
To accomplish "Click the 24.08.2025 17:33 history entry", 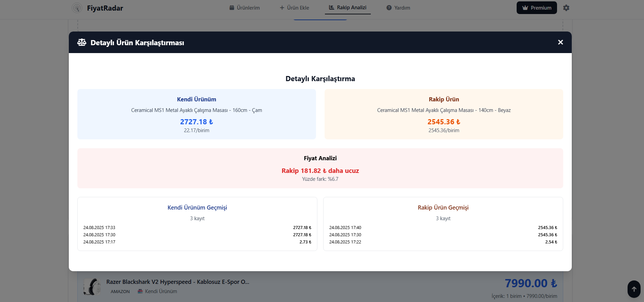I will 99,228.
